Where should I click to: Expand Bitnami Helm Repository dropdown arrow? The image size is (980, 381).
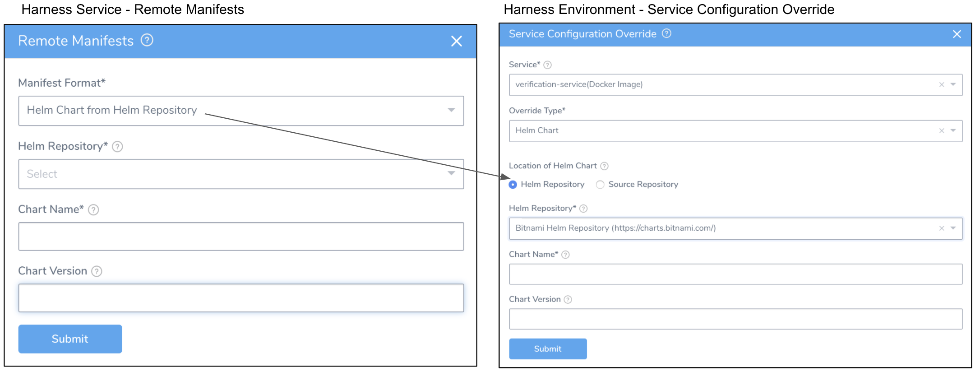tap(953, 228)
